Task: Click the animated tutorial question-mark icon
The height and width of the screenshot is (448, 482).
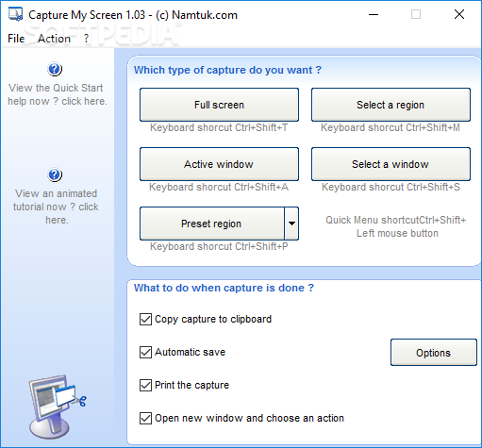Action: pos(55,174)
